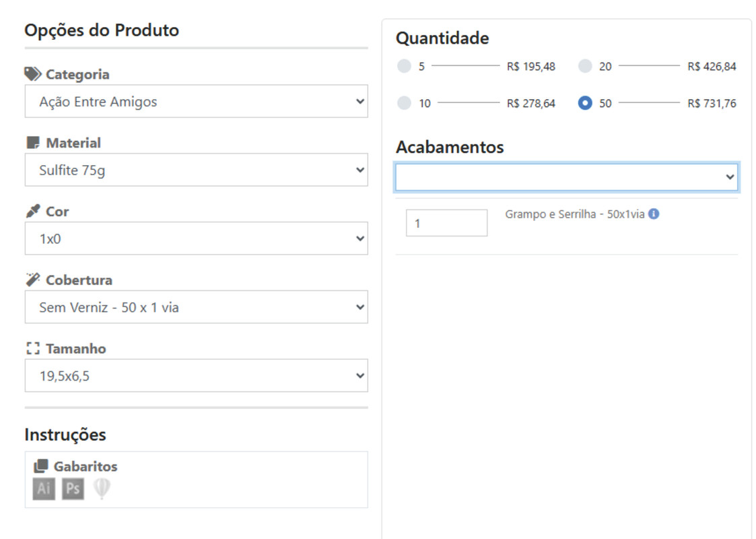Click the magic wand icon beside Cobertura

[32, 280]
